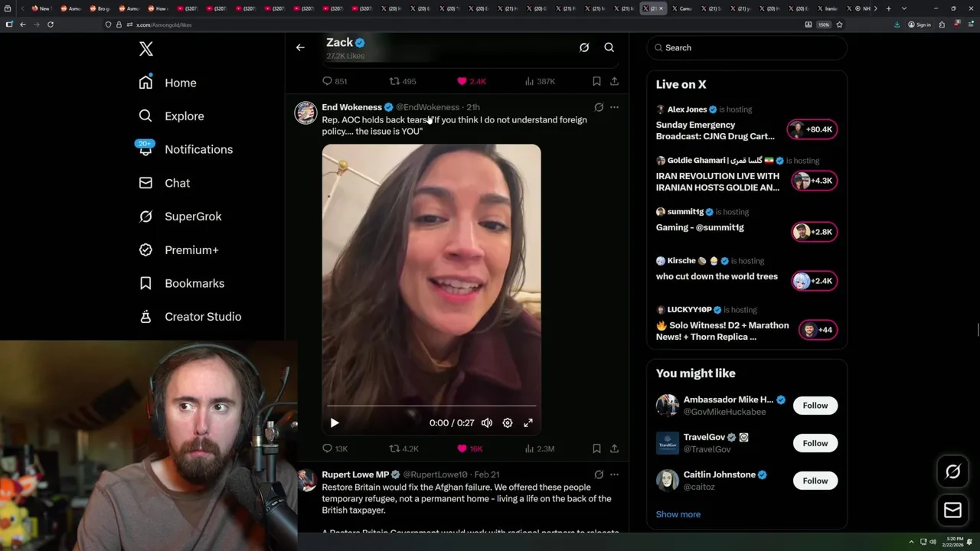980x551 pixels.
Task: Open the X logo home link
Action: (146, 49)
